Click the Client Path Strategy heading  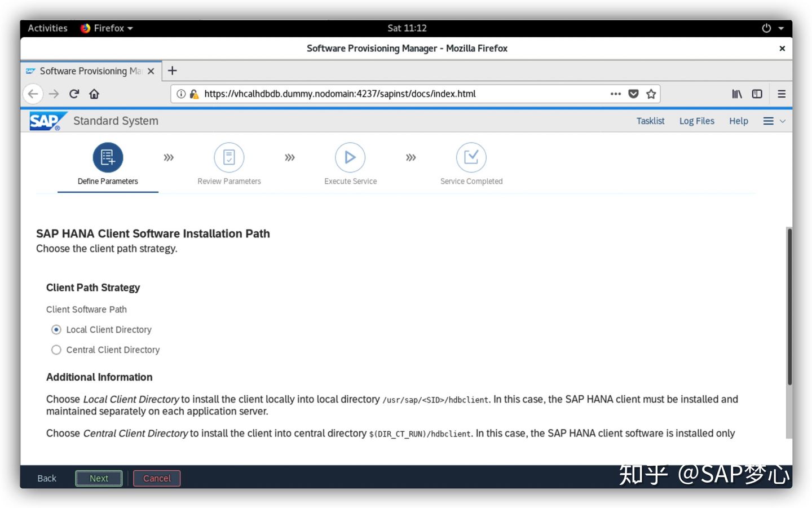point(93,288)
